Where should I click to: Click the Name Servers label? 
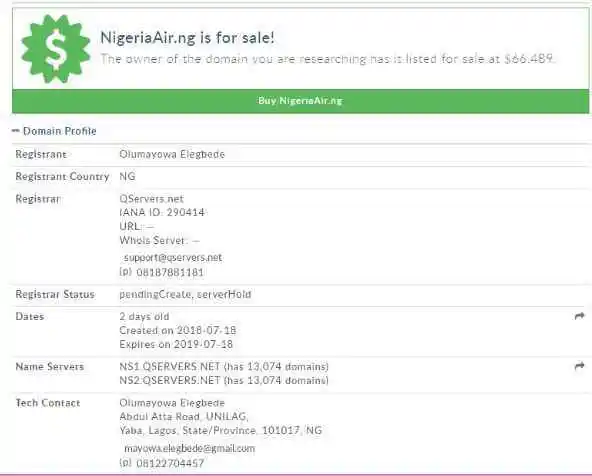point(50,367)
